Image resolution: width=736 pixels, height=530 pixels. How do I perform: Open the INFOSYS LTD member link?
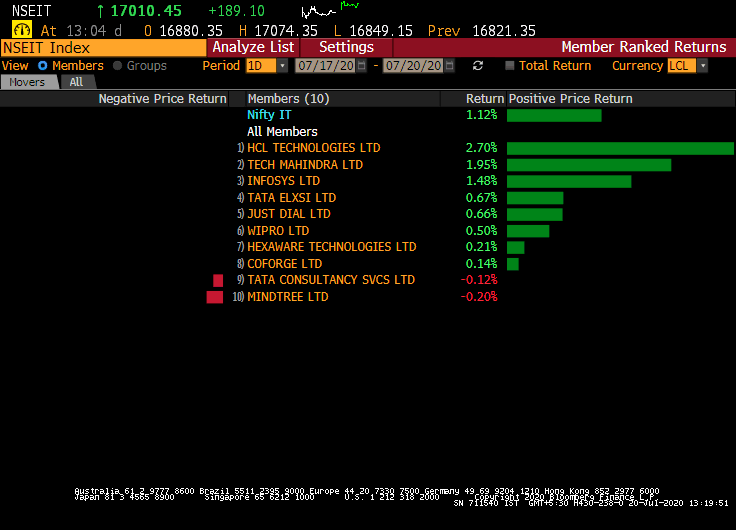pyautogui.click(x=283, y=181)
